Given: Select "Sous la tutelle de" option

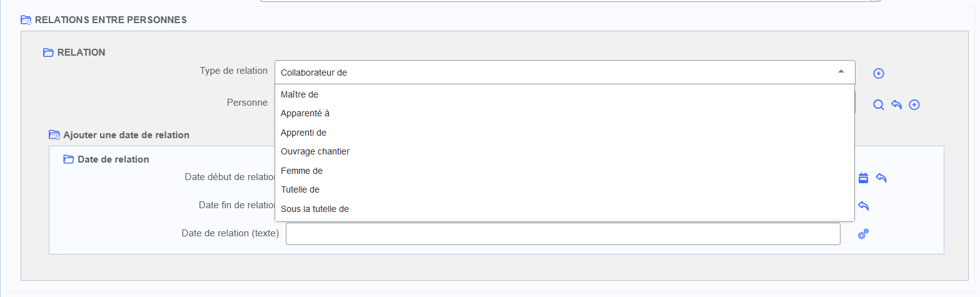Looking at the screenshot, I should click(315, 209).
